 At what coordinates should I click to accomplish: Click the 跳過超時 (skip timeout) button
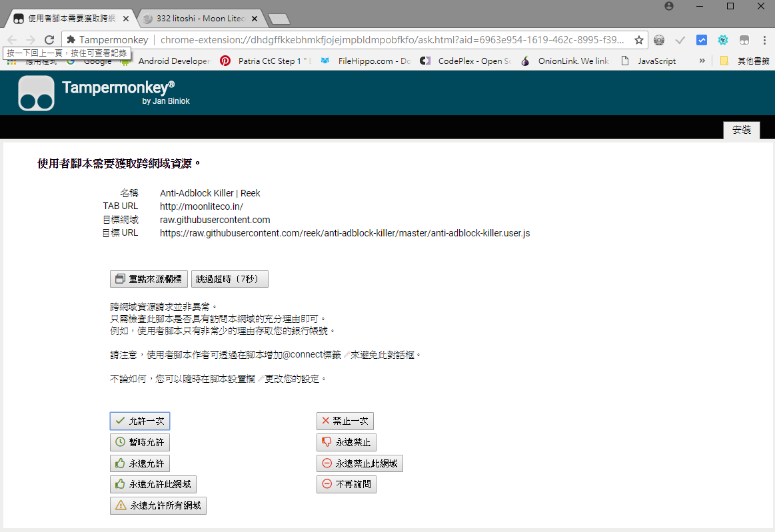click(x=230, y=279)
